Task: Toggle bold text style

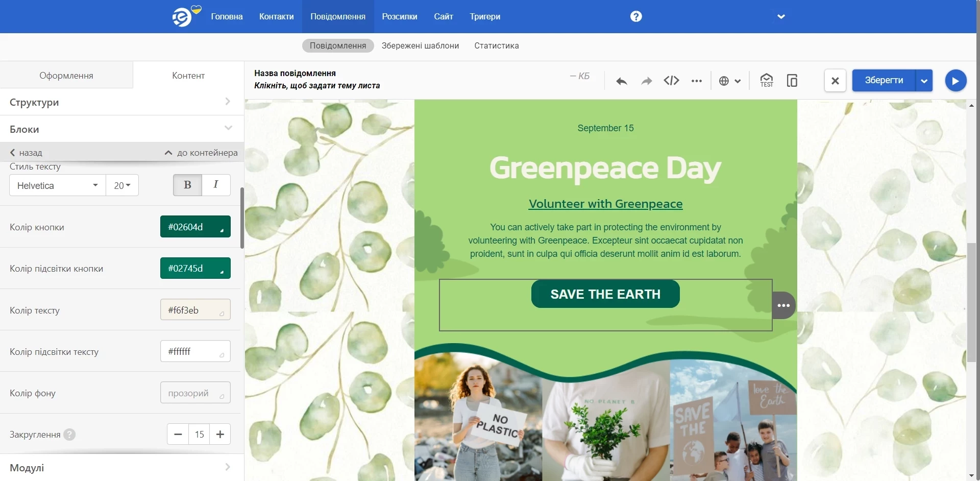Action: [187, 185]
